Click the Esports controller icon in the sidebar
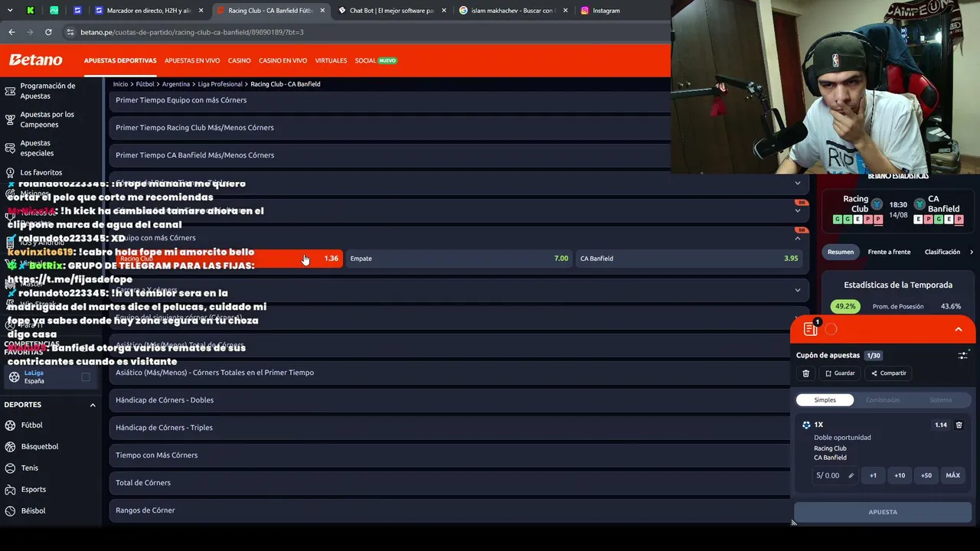Screen dimensions: 980x551 tap(10, 490)
